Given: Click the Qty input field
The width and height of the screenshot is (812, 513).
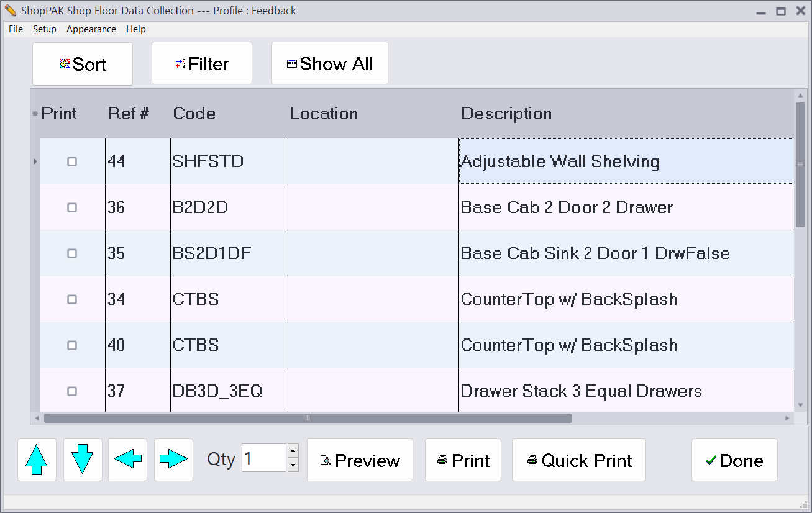Looking at the screenshot, I should pos(263,458).
